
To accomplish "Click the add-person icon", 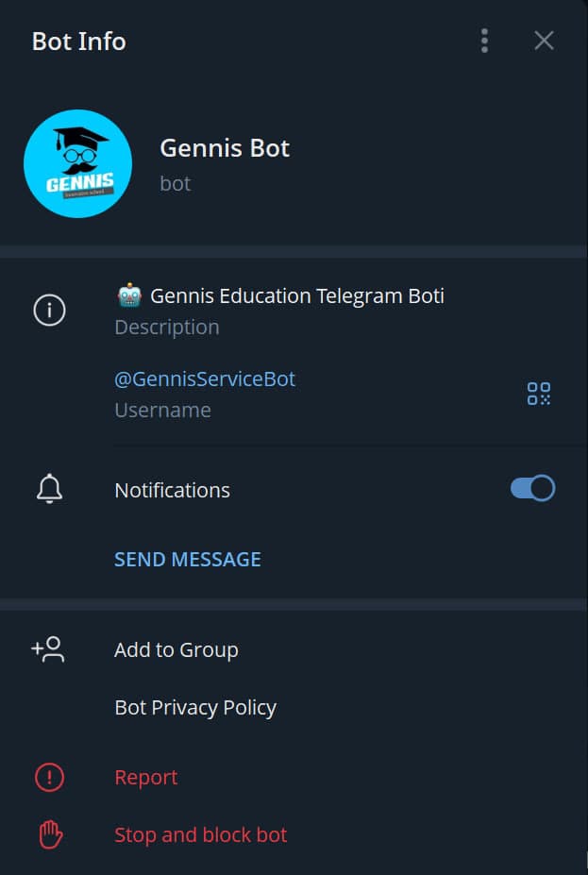I will (48, 649).
